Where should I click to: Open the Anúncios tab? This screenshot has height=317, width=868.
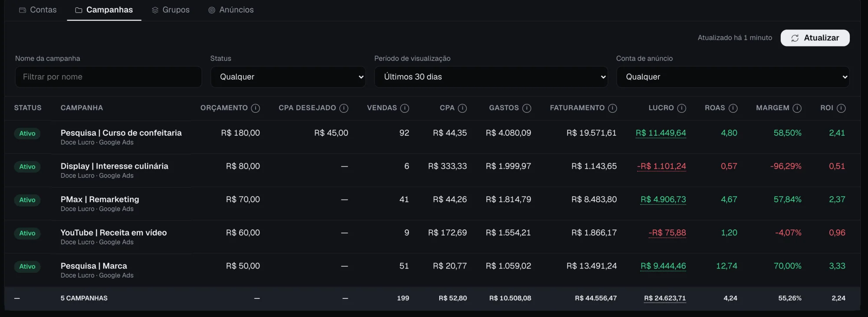pyautogui.click(x=231, y=10)
